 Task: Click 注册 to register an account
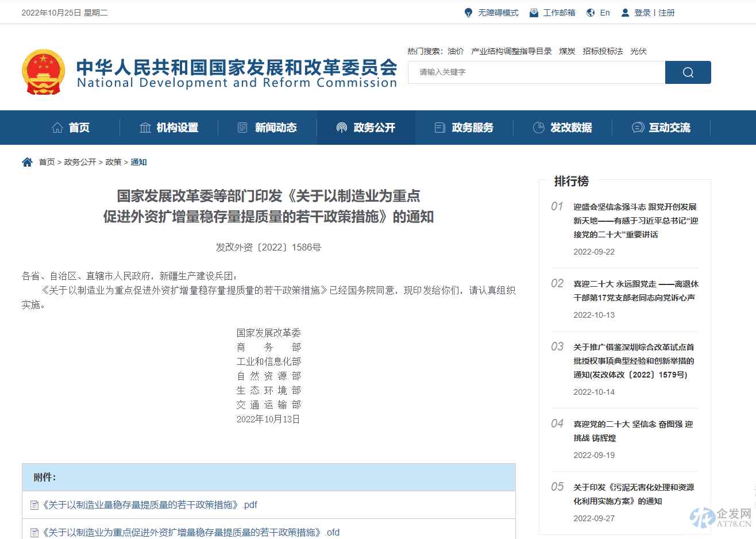click(x=666, y=12)
